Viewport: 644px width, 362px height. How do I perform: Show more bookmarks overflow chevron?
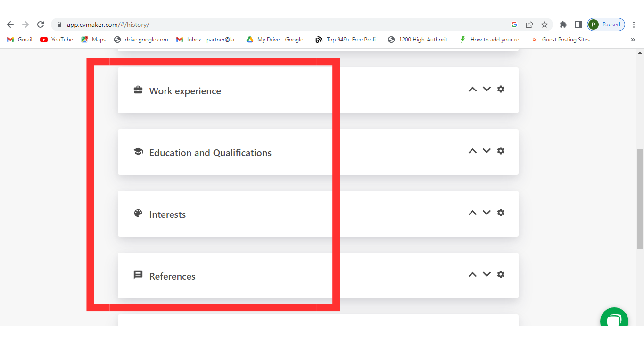click(633, 40)
